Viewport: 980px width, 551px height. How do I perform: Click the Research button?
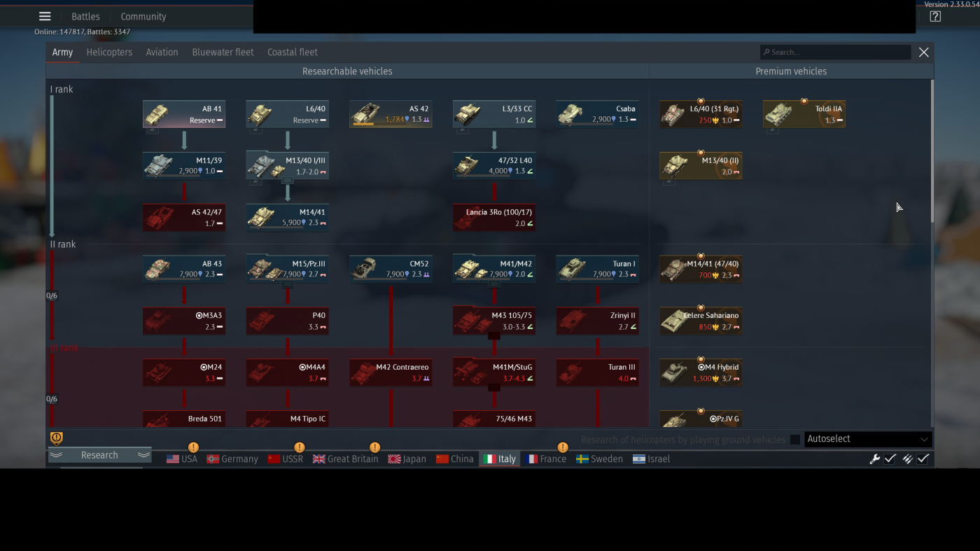(99, 455)
